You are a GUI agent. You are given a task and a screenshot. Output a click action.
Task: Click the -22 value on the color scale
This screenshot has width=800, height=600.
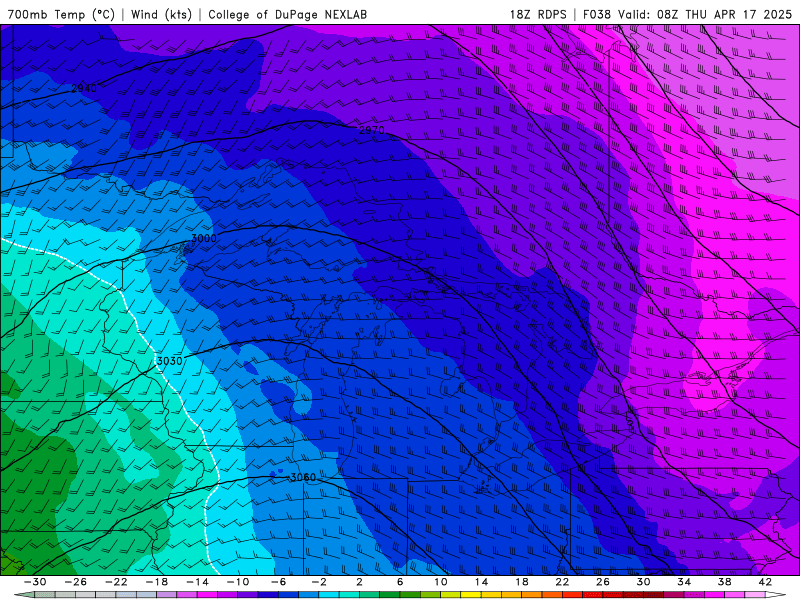click(x=116, y=582)
